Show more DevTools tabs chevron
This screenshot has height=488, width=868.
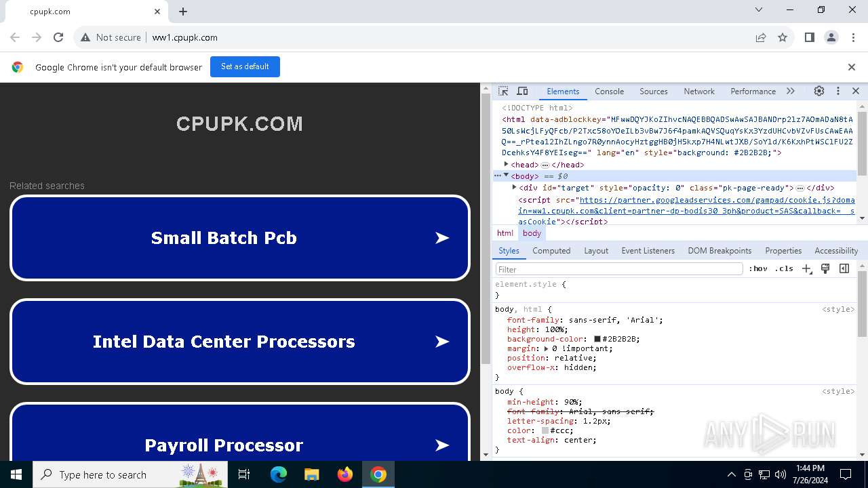(791, 91)
